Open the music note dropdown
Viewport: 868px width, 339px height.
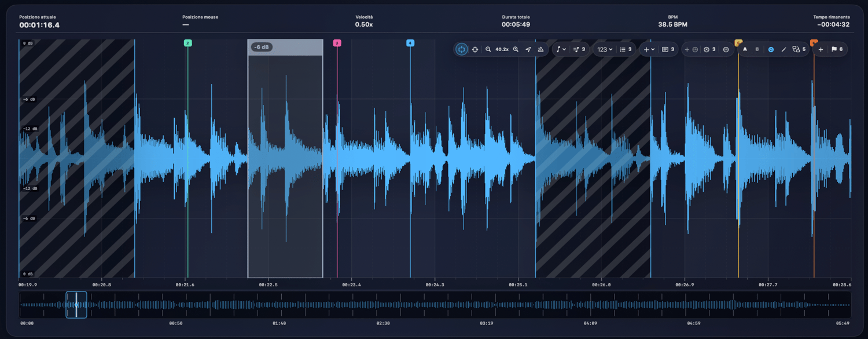pos(561,49)
